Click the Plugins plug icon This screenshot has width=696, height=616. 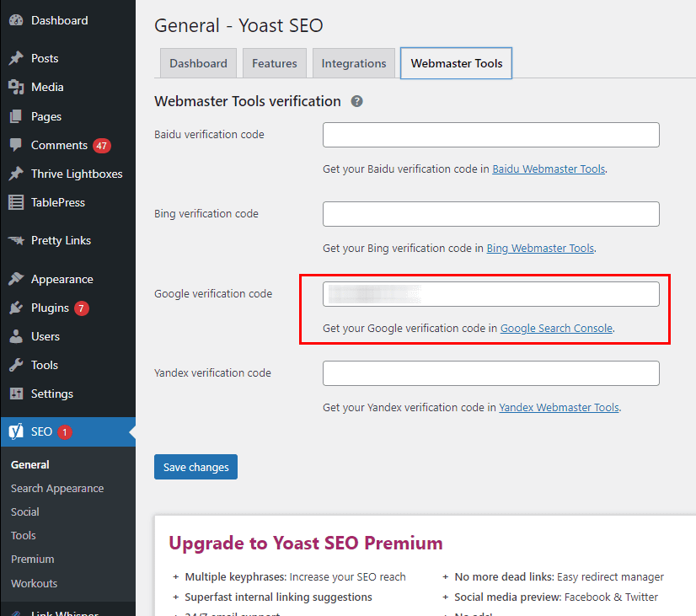[15, 308]
